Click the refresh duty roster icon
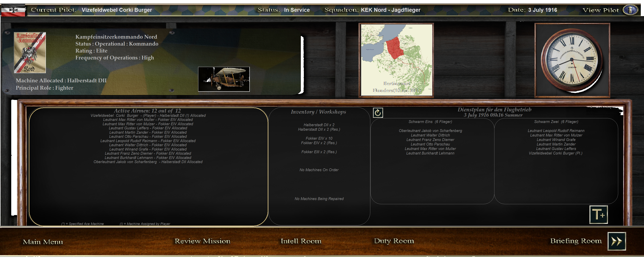 (378, 113)
